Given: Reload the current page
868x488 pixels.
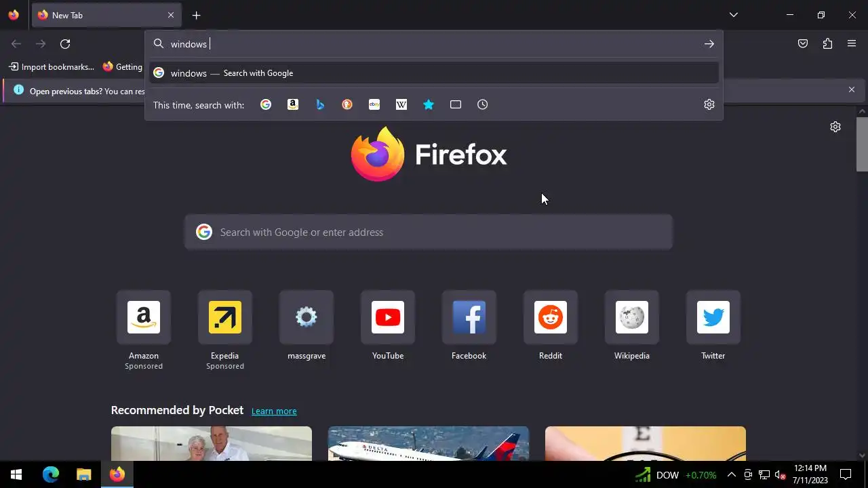Looking at the screenshot, I should [65, 44].
